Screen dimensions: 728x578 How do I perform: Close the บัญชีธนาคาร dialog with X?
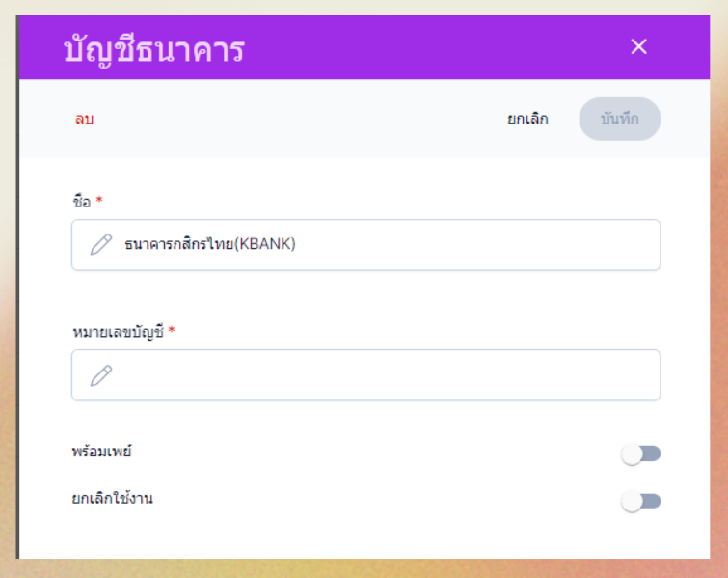tap(639, 46)
